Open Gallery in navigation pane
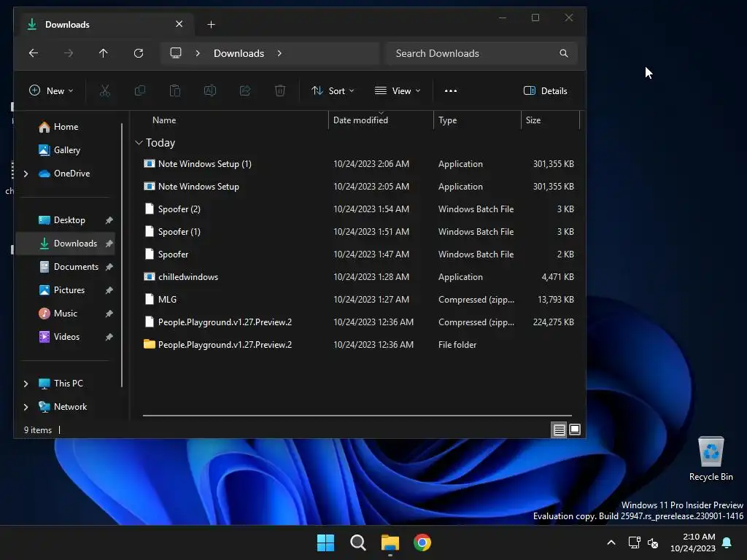747x560 pixels. [x=66, y=150]
